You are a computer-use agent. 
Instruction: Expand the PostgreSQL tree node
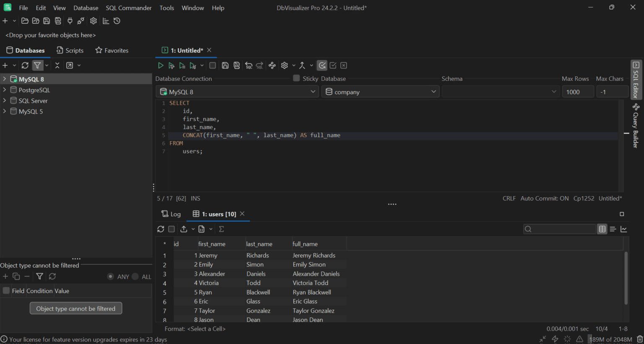click(5, 90)
